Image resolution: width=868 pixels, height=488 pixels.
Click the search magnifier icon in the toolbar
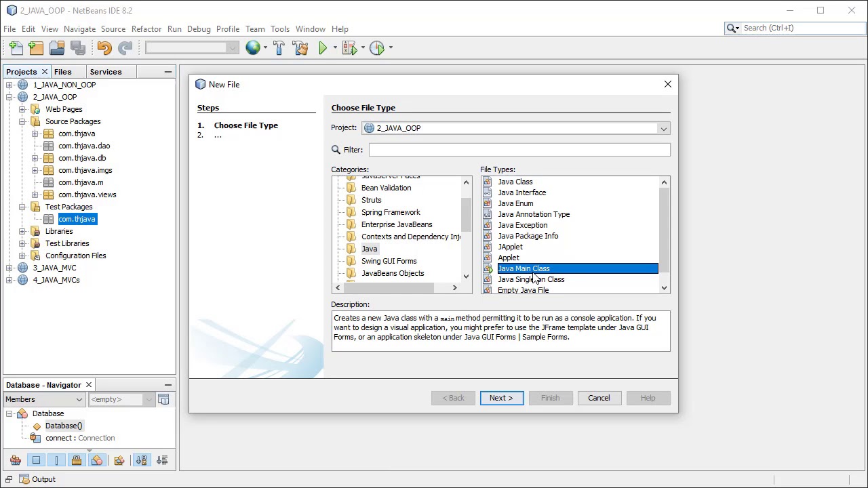732,28
